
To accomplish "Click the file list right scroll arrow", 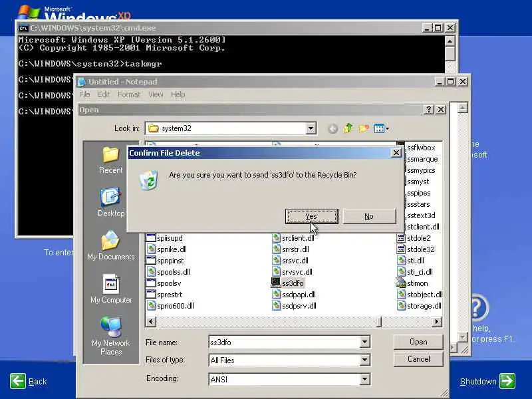I will coord(437,321).
